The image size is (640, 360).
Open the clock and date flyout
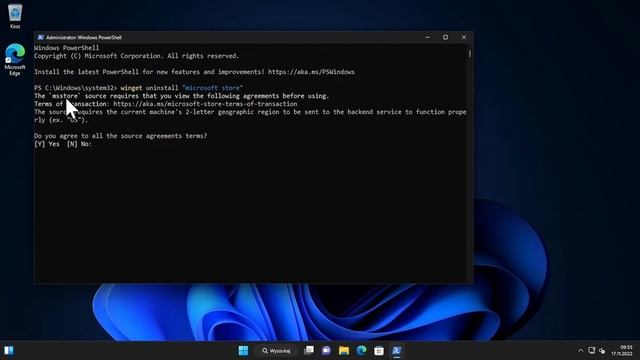tap(622, 351)
